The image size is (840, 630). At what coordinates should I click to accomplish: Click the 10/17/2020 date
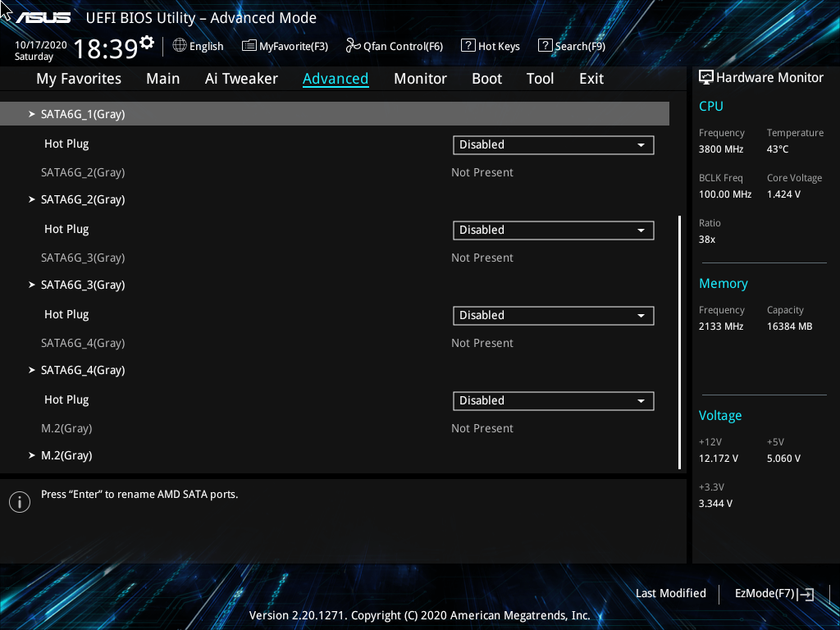pyautogui.click(x=41, y=45)
